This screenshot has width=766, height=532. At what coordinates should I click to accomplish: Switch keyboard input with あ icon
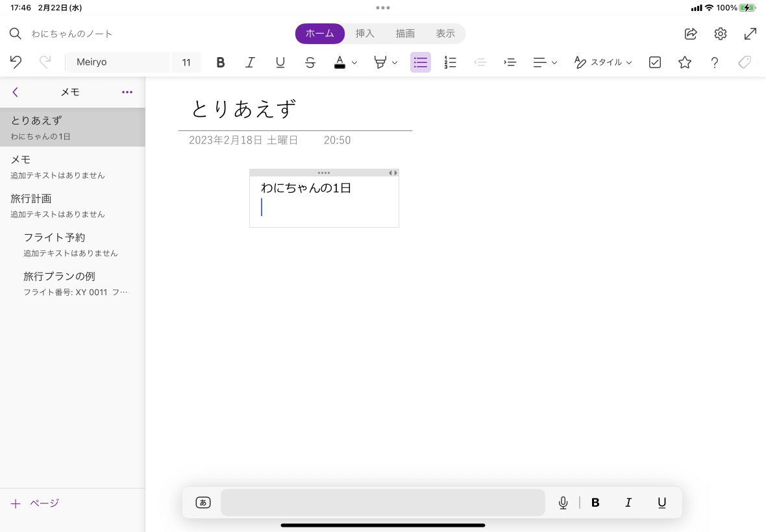[x=203, y=502]
